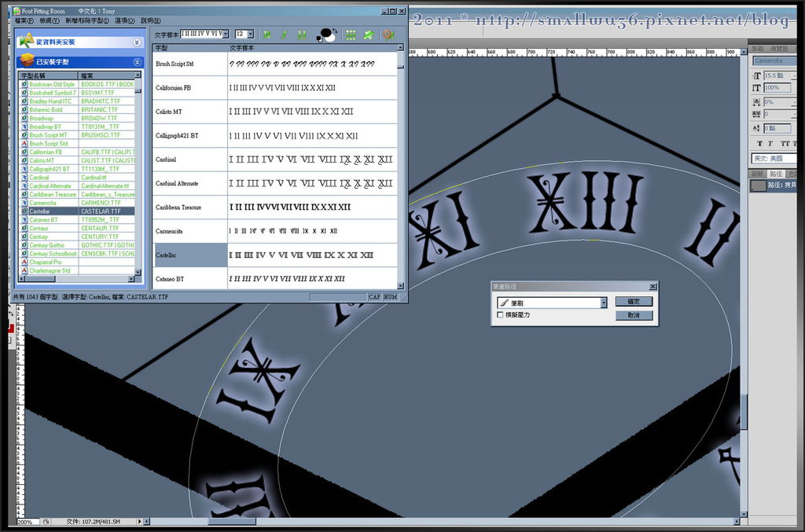Open the Carmencita font family dropdown in Photoshop
Image resolution: width=805 pixels, height=532 pixels.
tap(774, 61)
